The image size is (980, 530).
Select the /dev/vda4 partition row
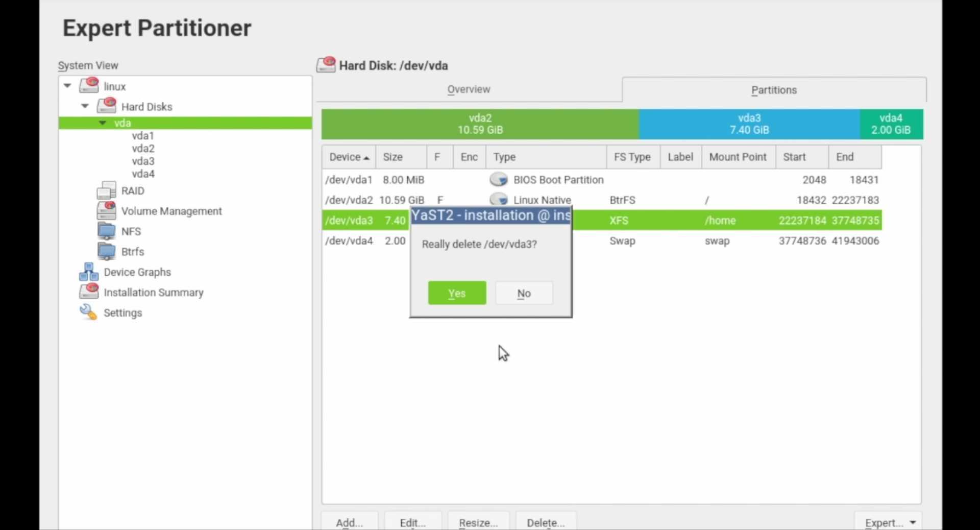tap(602, 241)
